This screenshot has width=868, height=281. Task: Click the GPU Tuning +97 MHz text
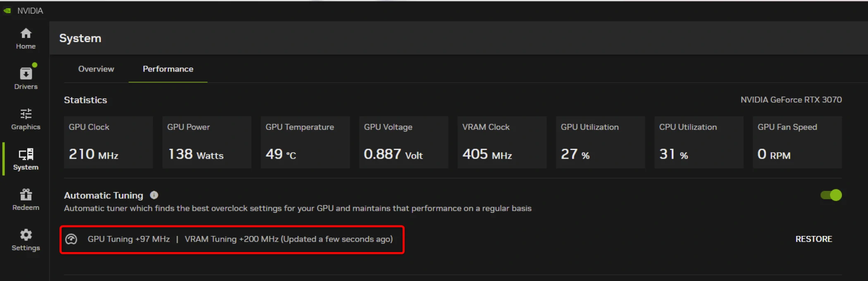tap(129, 239)
